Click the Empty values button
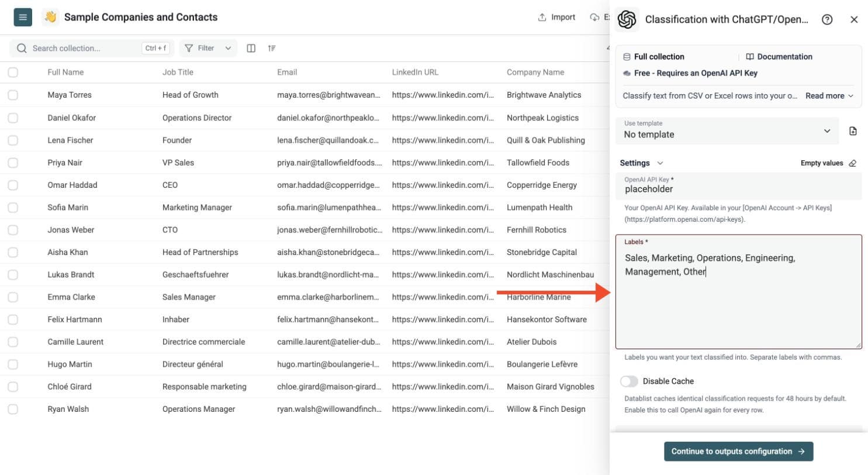 (828, 163)
